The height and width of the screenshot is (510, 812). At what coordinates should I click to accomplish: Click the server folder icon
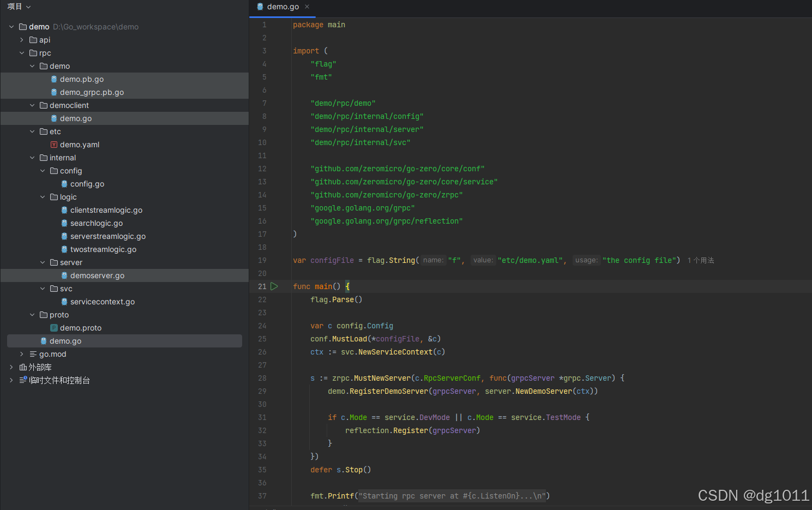coord(54,262)
